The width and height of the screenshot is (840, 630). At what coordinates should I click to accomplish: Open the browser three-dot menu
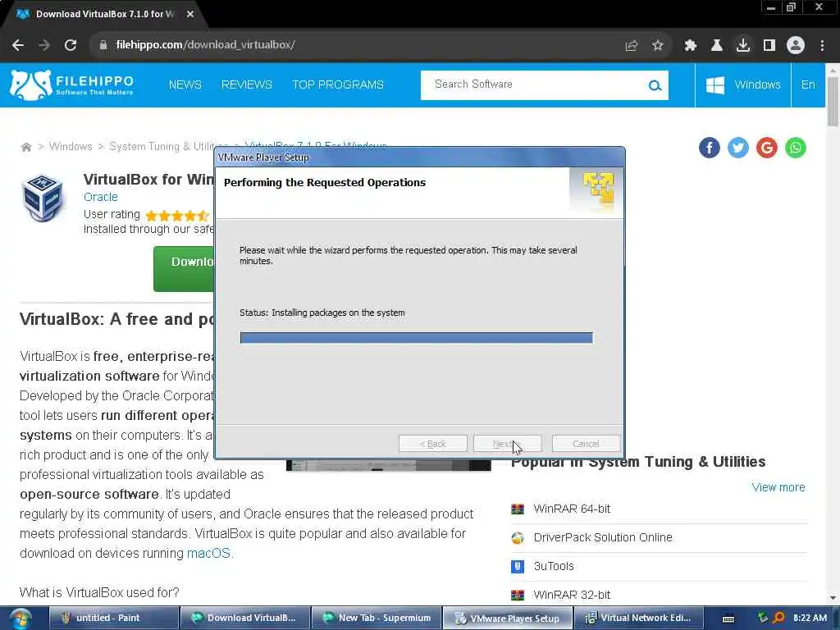[822, 46]
